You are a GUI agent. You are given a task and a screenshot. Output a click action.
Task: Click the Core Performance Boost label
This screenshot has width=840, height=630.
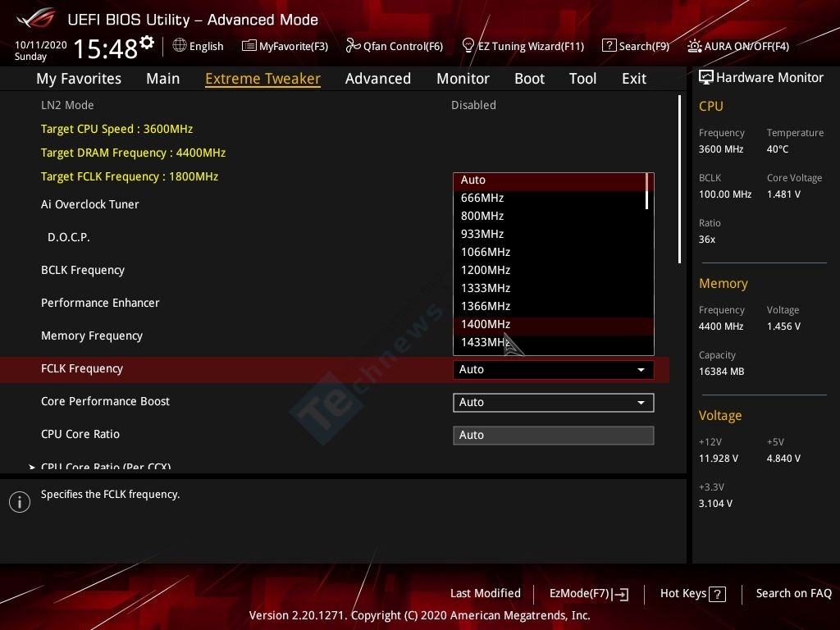click(106, 402)
